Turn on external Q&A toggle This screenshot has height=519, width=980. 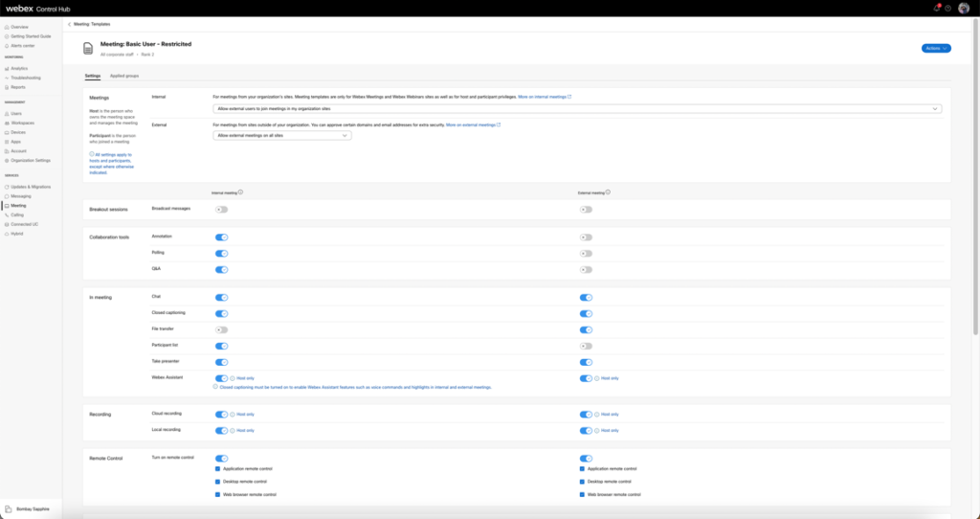click(x=586, y=270)
